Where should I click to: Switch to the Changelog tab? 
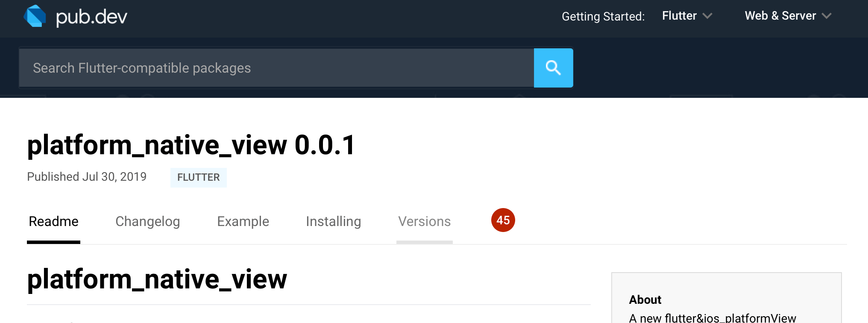148,221
